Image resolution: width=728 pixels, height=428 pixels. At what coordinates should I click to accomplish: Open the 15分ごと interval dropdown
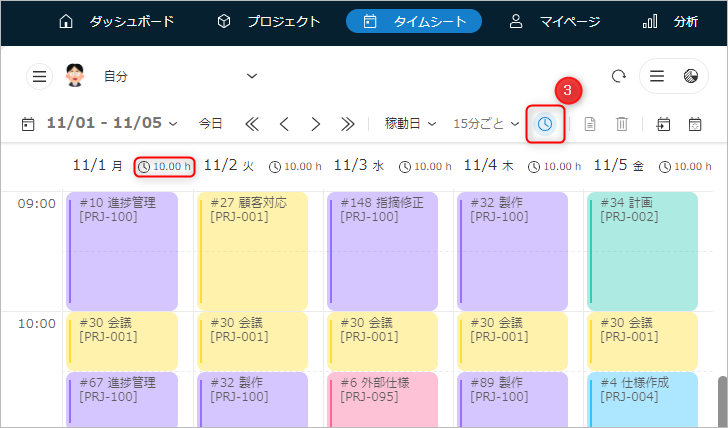point(486,124)
